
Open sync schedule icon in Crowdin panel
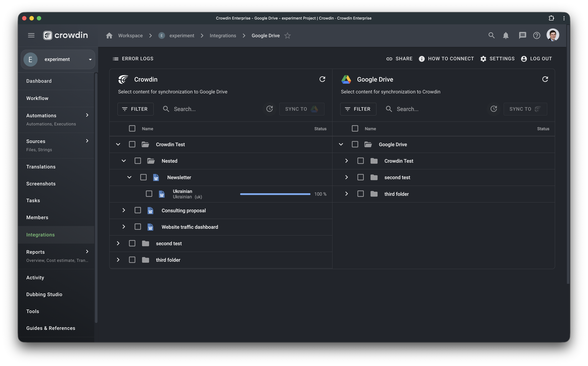pos(270,109)
